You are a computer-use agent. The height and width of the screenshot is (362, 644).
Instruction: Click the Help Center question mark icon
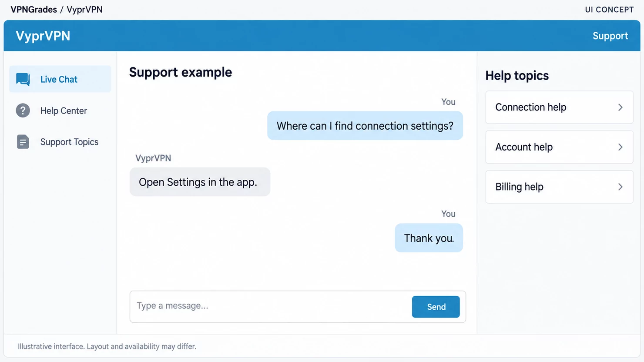click(x=23, y=111)
